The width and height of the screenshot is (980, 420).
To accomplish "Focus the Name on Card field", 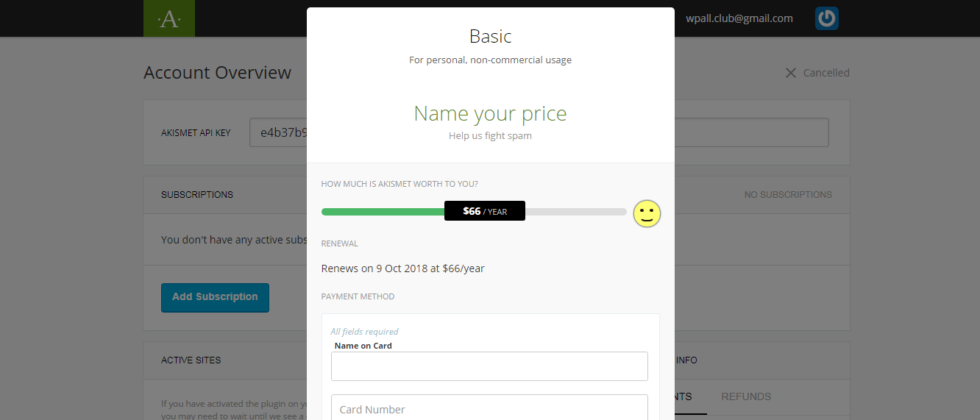I will click(x=489, y=366).
